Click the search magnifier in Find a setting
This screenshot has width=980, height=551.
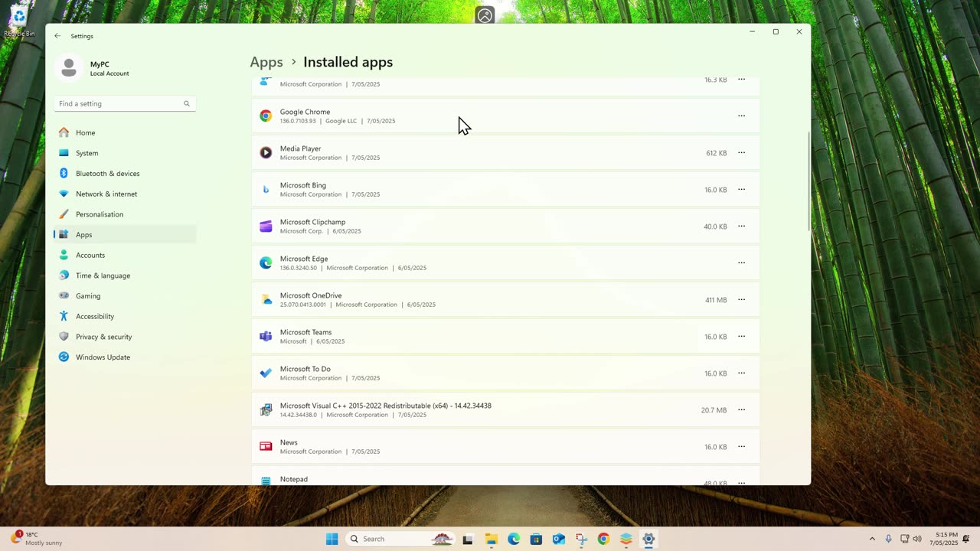186,104
